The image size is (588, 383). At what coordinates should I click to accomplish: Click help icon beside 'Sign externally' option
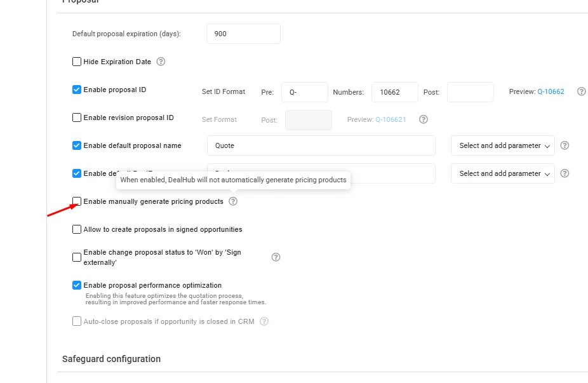pos(276,257)
